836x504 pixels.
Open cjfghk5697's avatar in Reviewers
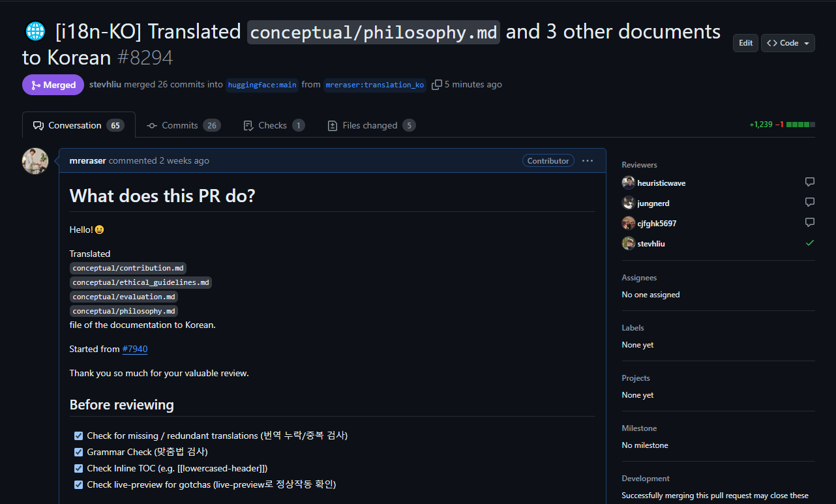pyautogui.click(x=629, y=223)
